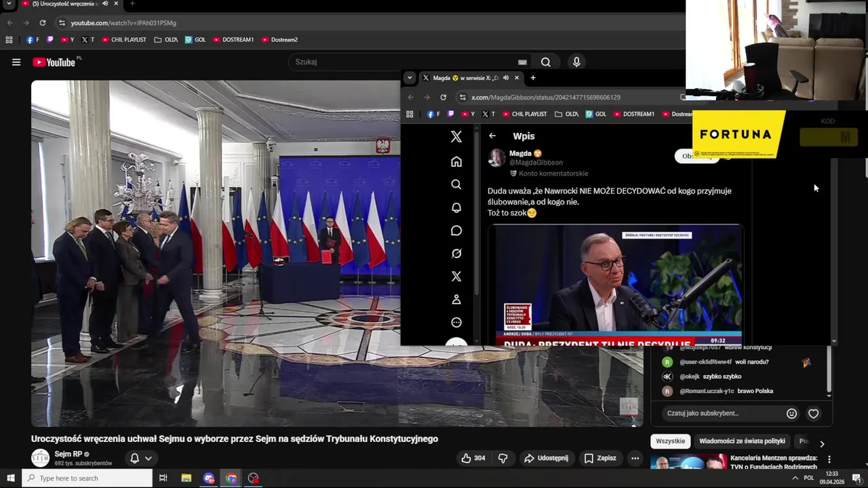This screenshot has height=488, width=868.
Task: Click the Zapisz save button
Action: (x=600, y=458)
